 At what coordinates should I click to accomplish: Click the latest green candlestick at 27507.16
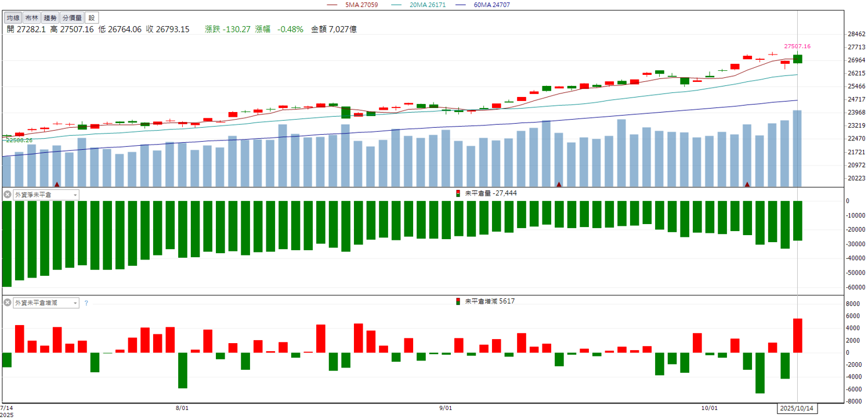point(798,59)
